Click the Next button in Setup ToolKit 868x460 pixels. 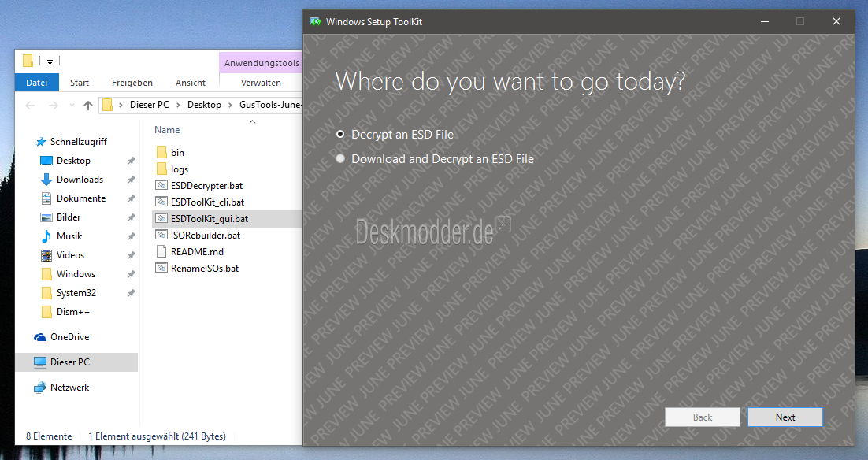(x=785, y=417)
